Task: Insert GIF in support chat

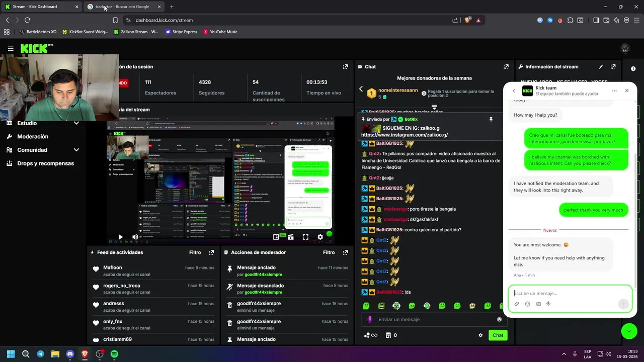Action: 538,304
